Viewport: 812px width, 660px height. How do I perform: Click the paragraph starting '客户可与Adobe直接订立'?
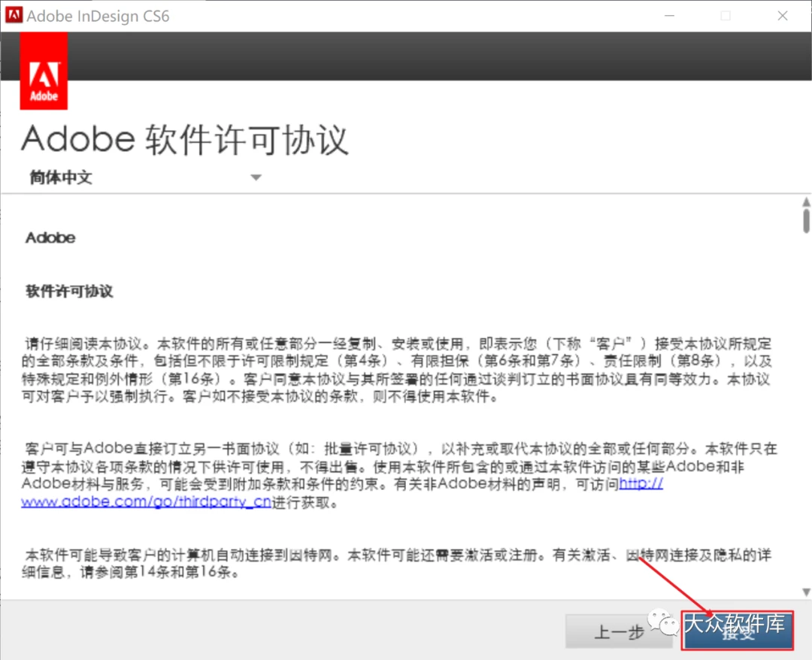(399, 475)
